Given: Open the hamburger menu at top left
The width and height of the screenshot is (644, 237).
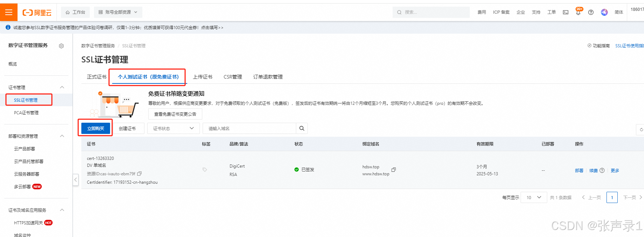Looking at the screenshot, I should (9, 12).
